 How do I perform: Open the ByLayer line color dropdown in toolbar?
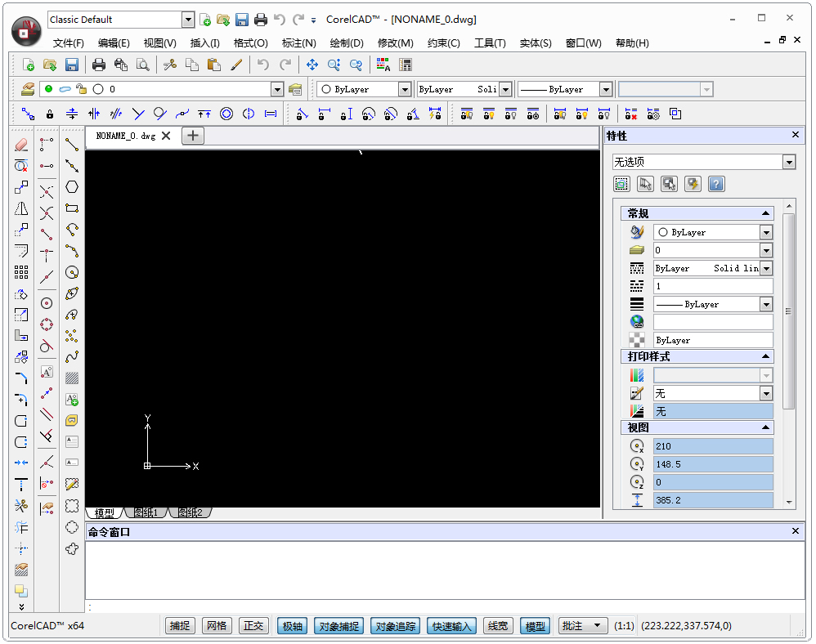point(405,90)
